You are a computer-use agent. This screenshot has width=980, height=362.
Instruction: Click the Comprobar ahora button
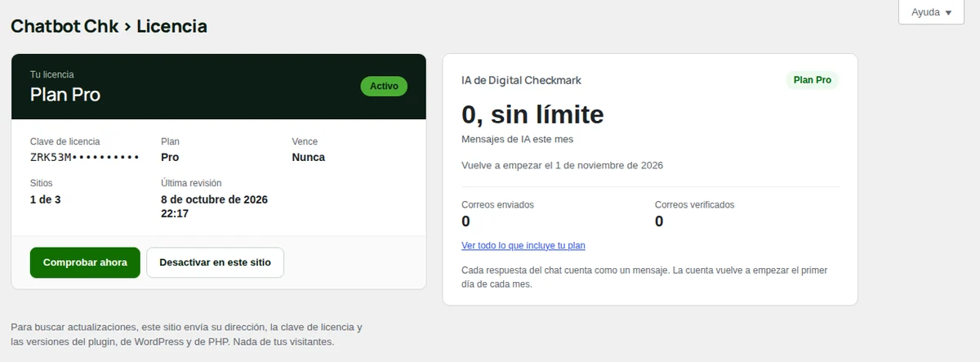point(85,262)
